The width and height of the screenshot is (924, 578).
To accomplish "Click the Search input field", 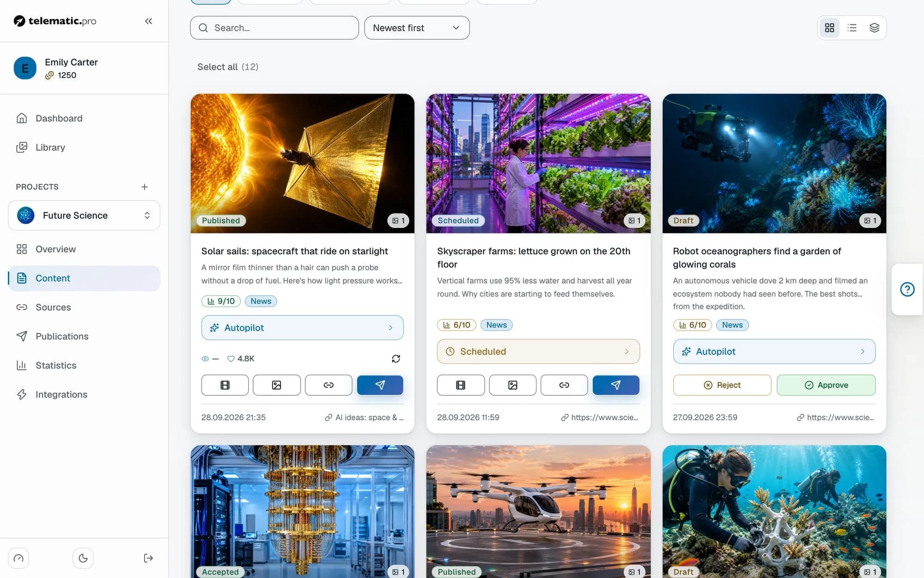I will click(x=274, y=28).
